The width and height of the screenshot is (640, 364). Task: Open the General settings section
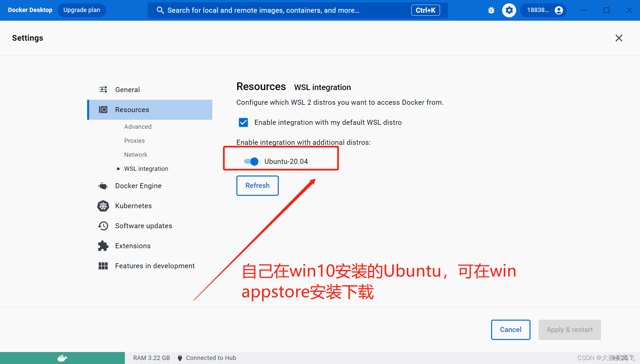[x=150, y=90]
